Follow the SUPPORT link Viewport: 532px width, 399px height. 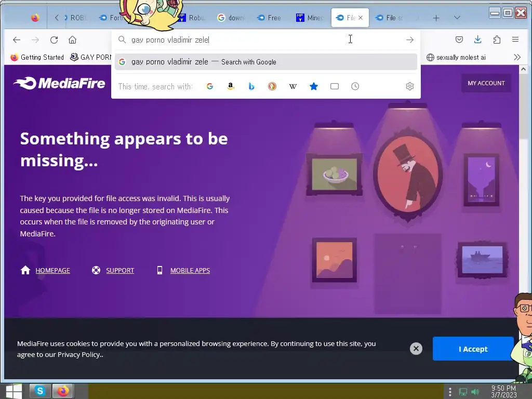pyautogui.click(x=120, y=270)
